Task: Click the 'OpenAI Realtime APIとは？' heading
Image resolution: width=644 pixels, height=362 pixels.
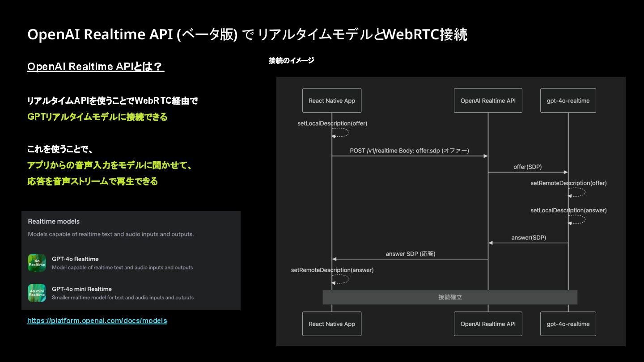Action: (x=96, y=67)
